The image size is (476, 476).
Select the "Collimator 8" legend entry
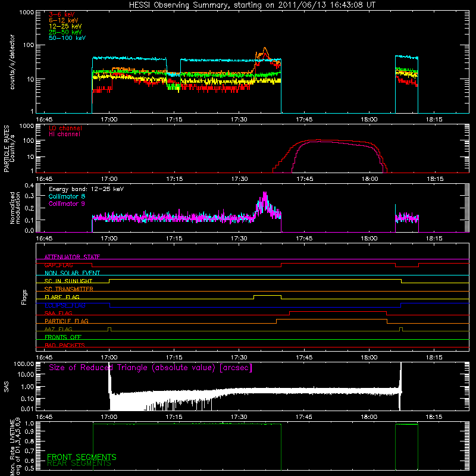point(67,196)
